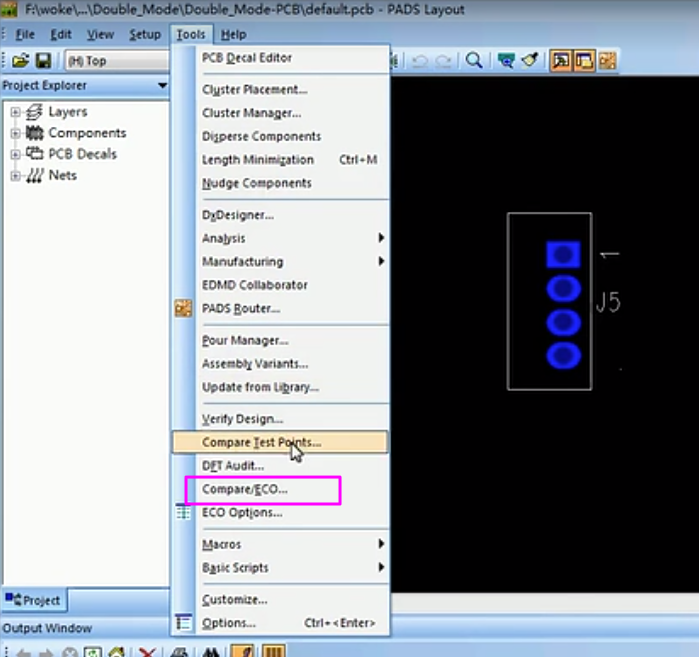
Task: Click the red X icon in Output Window
Action: coord(147,652)
